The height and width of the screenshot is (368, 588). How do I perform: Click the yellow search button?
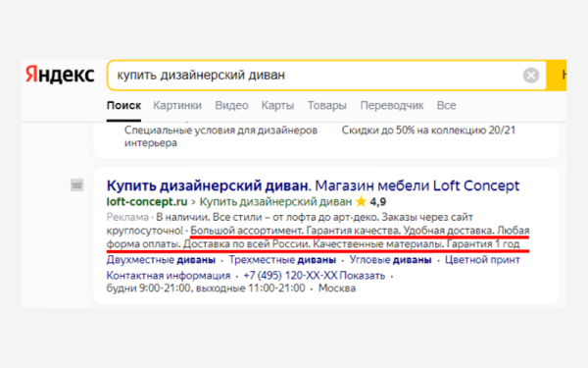[557, 76]
